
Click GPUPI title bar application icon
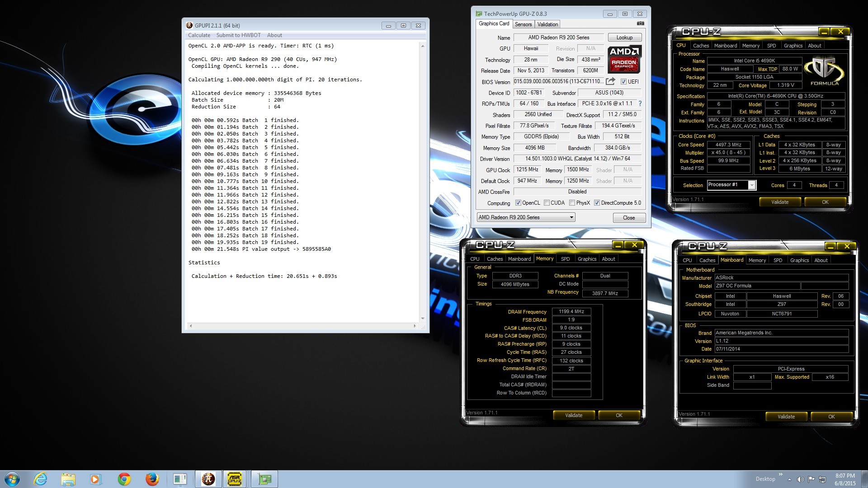[189, 25]
